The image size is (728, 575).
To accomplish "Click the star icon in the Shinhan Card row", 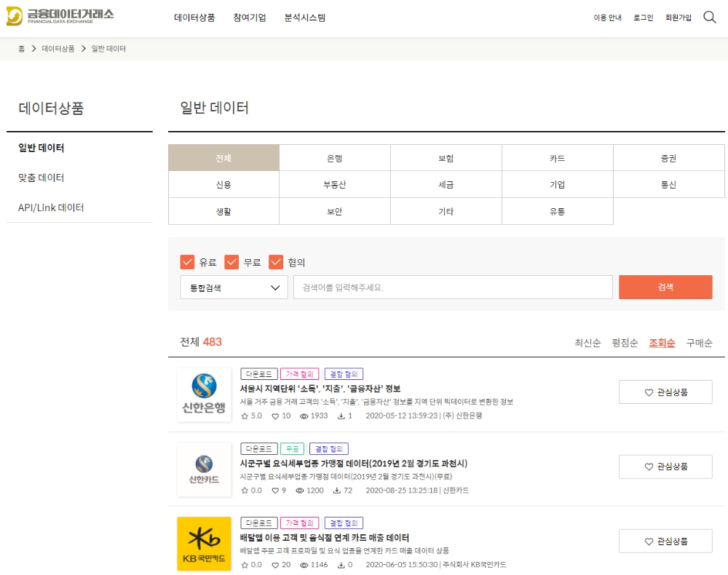I will [x=245, y=491].
